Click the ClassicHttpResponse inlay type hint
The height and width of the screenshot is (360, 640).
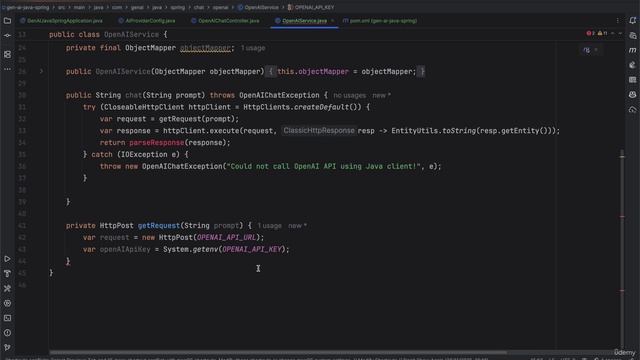(x=319, y=131)
